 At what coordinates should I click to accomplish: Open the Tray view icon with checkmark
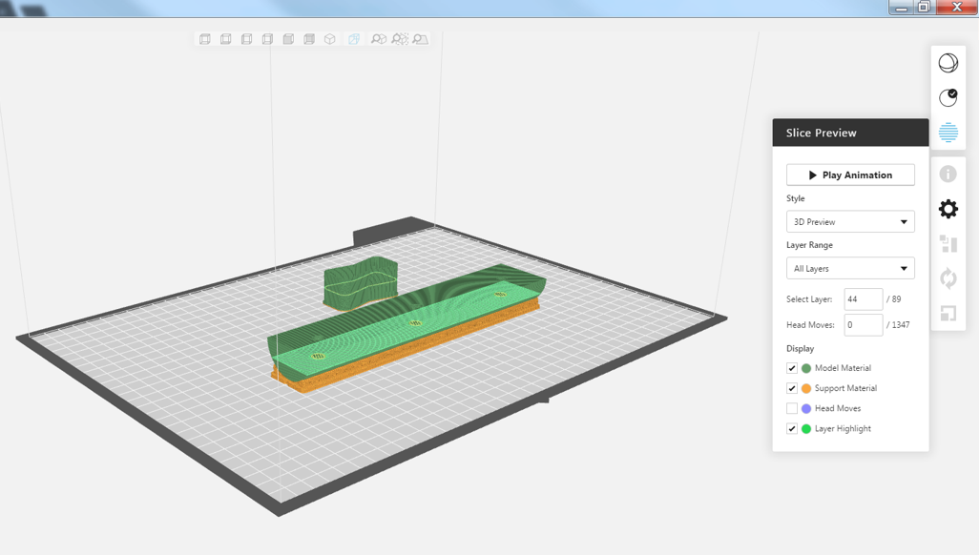pos(949,97)
